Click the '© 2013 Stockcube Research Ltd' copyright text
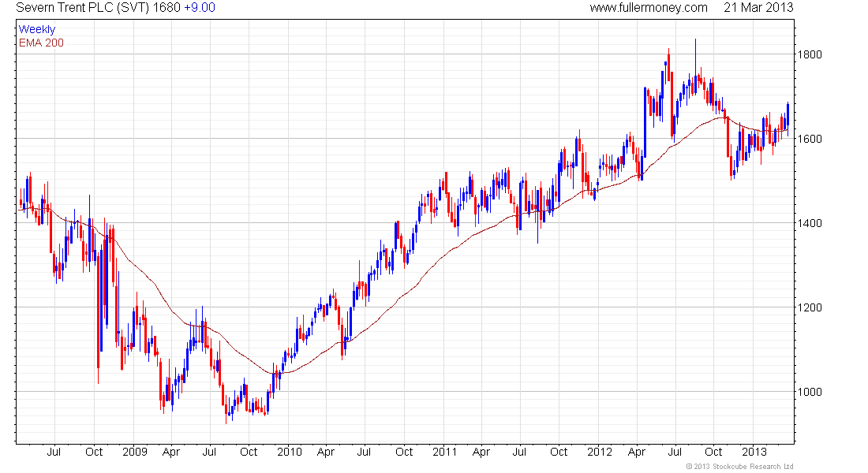 click(739, 467)
